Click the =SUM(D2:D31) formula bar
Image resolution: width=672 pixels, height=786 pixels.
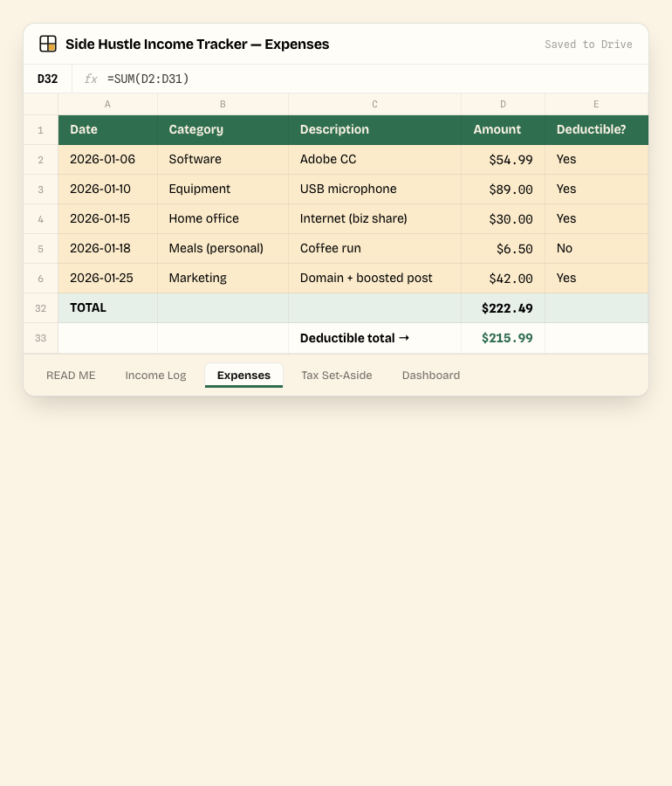click(x=360, y=79)
